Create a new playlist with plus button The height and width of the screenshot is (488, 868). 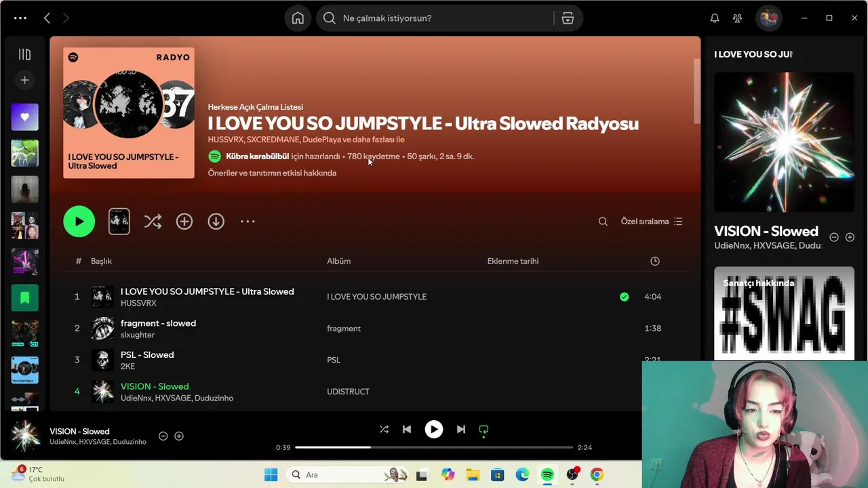[24, 80]
